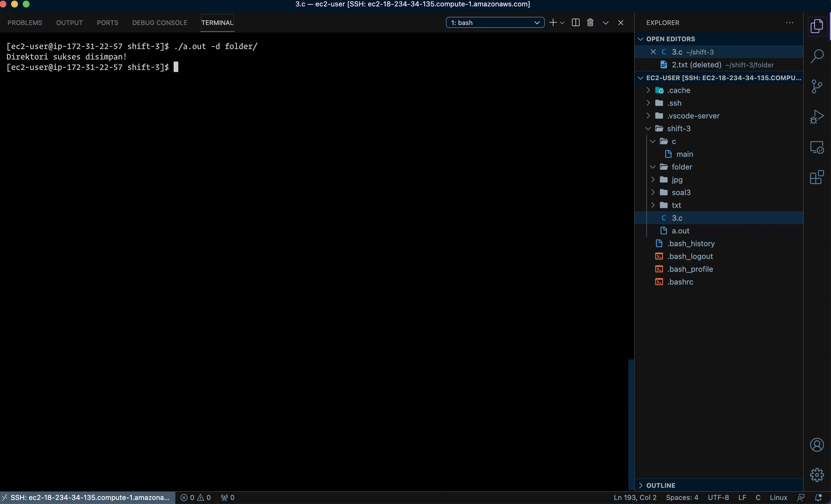This screenshot has height=504, width=831.
Task: Close the 3.c open editor
Action: [x=653, y=52]
